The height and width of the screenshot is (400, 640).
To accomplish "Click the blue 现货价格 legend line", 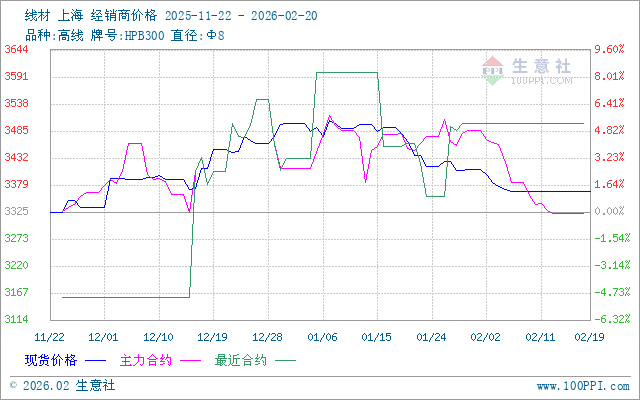I will tap(96, 358).
